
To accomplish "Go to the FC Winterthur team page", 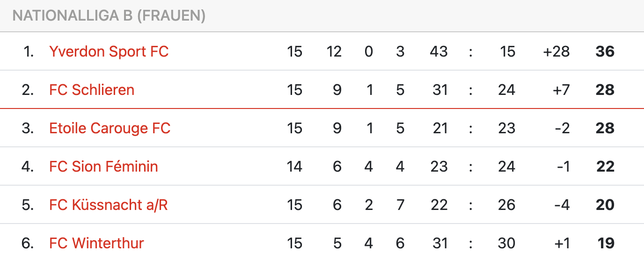I will [x=96, y=243].
